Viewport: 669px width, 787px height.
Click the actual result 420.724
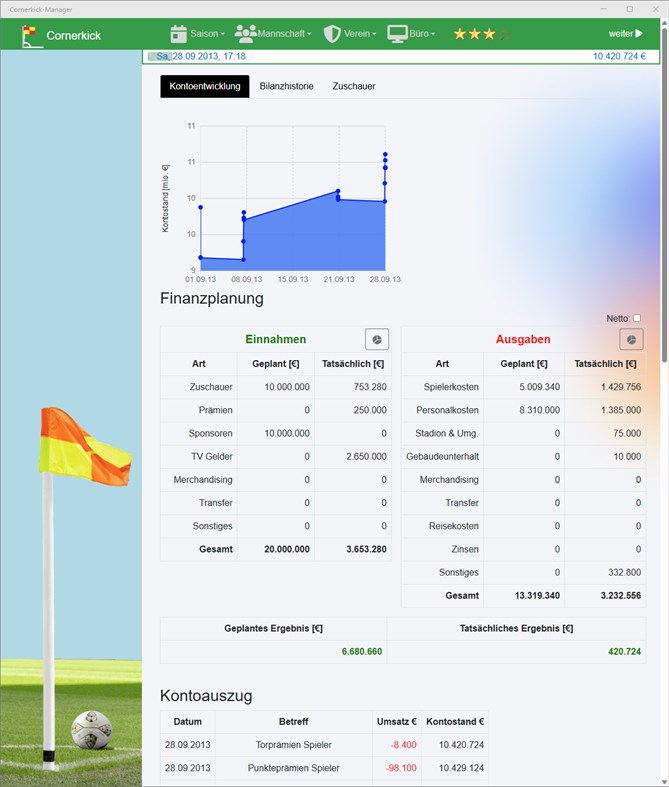point(624,651)
